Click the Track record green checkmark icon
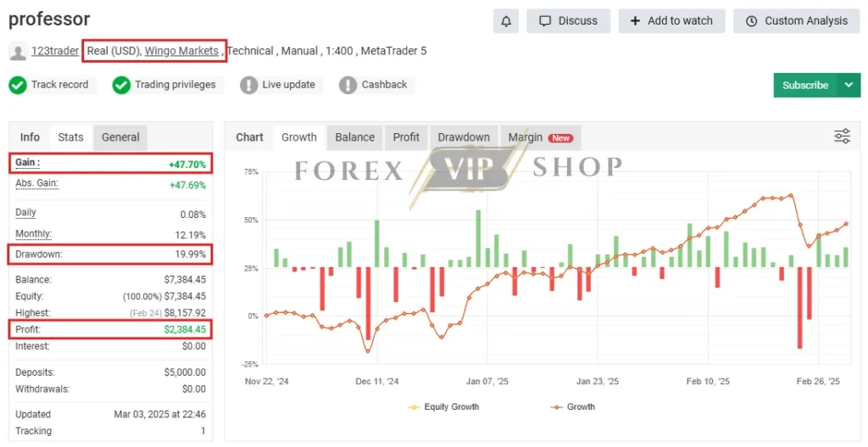This screenshot has height=447, width=868. pos(18,86)
